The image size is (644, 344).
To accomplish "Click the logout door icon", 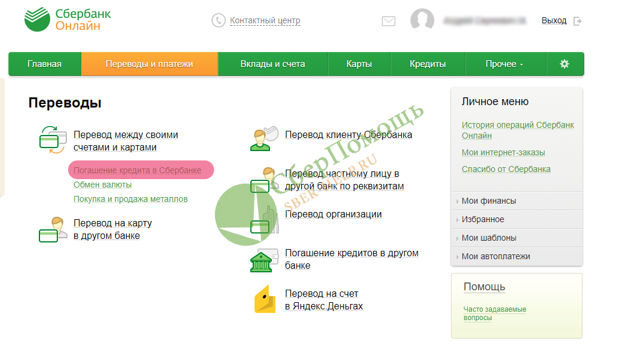I will [578, 21].
